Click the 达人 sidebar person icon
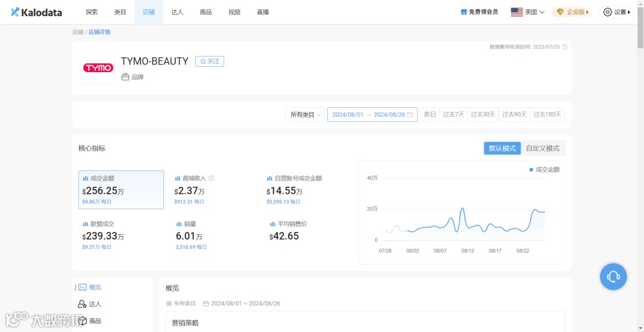The width and height of the screenshot is (644, 332). tap(82, 304)
